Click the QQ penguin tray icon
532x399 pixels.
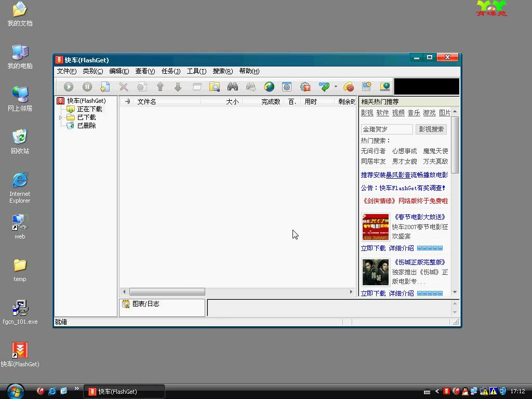pos(465,392)
